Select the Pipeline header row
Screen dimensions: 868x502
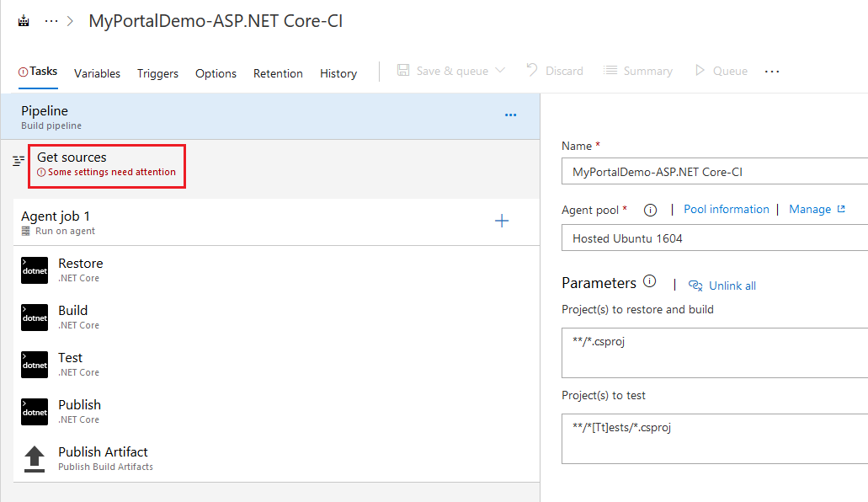pyautogui.click(x=270, y=116)
